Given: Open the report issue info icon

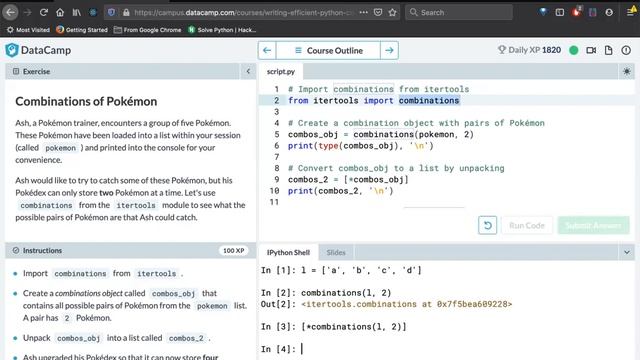Looking at the screenshot, I should point(626,50).
